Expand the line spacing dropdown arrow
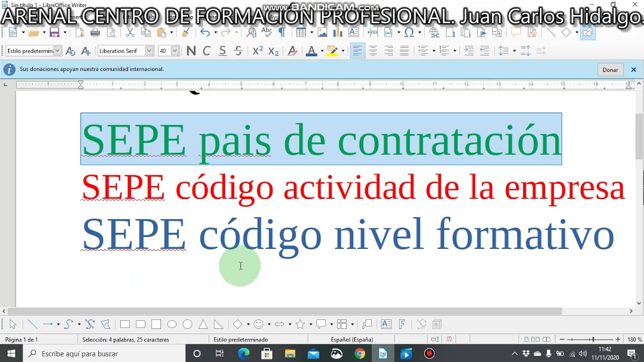 click(x=514, y=51)
